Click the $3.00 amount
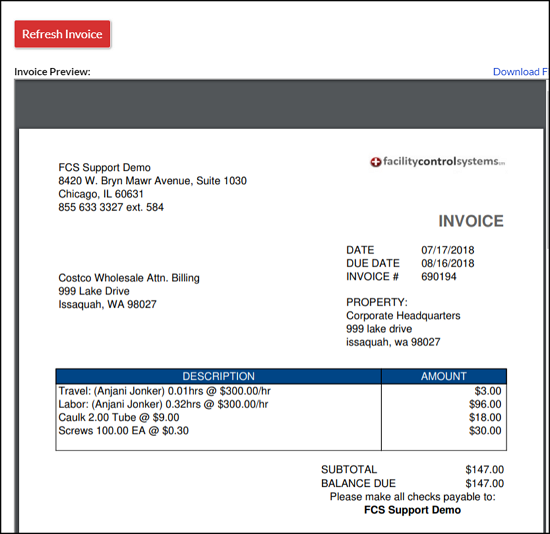 488,391
